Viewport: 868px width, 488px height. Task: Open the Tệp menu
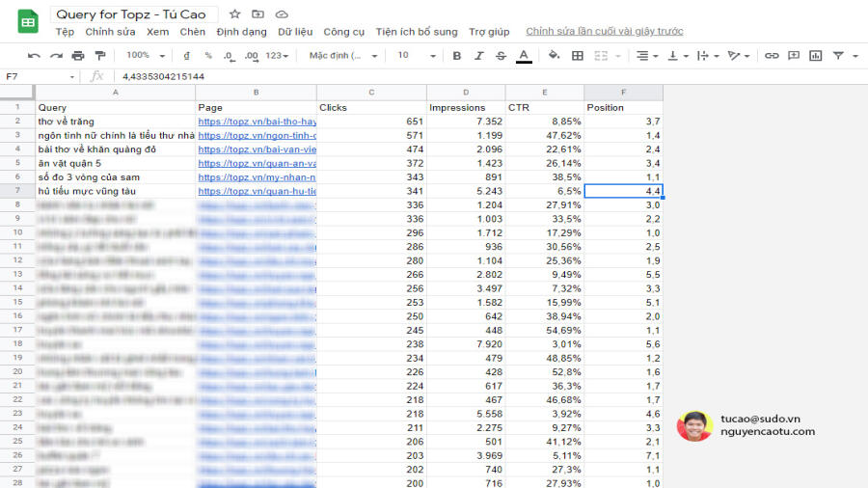[65, 32]
